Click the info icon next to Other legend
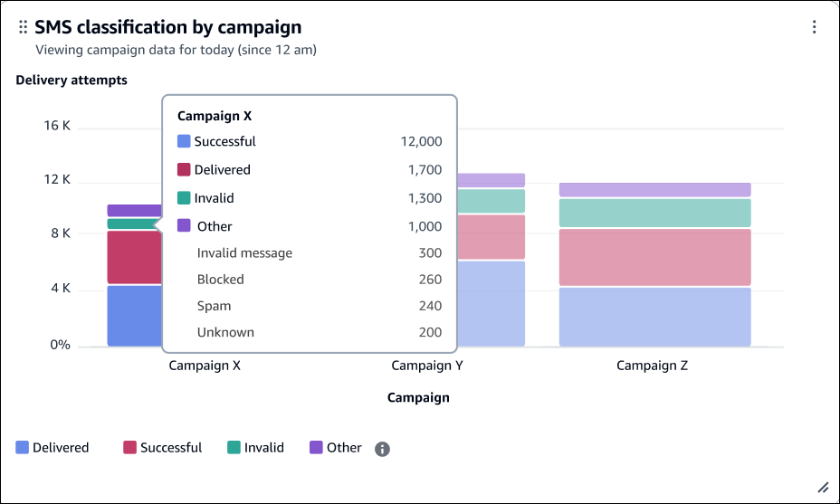 coord(382,449)
